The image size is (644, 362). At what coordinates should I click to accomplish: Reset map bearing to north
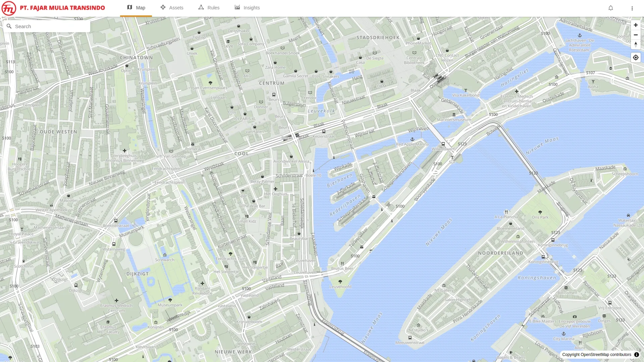coord(636,45)
